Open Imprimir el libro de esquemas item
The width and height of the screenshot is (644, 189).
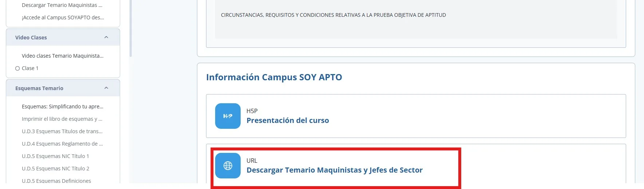point(62,119)
